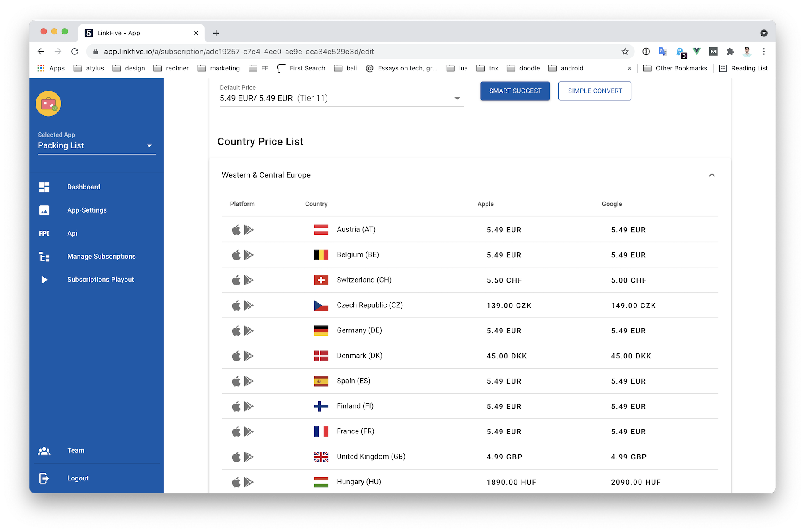The image size is (805, 532).
Task: Close the LinkFive - App tab
Action: [196, 33]
